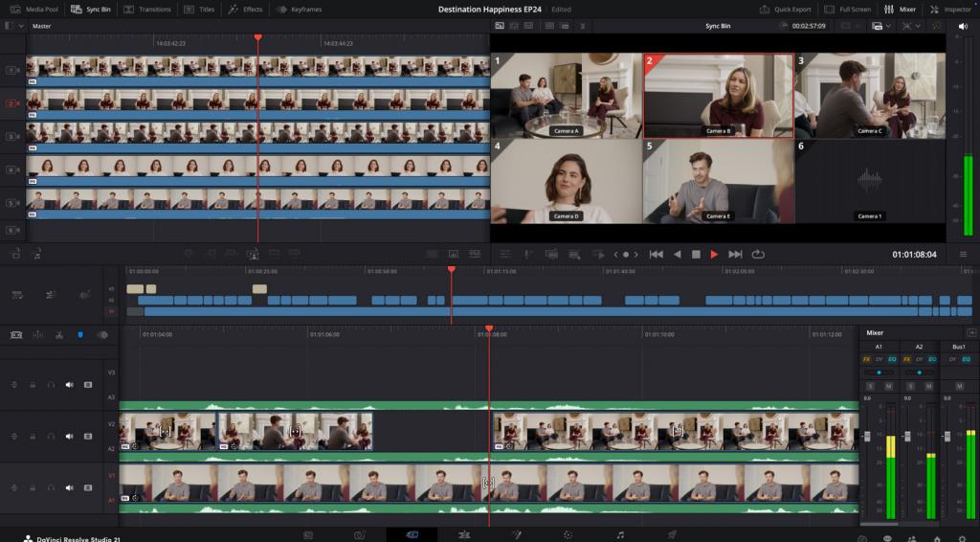
Task: Click the Full Screen button
Action: (848, 10)
